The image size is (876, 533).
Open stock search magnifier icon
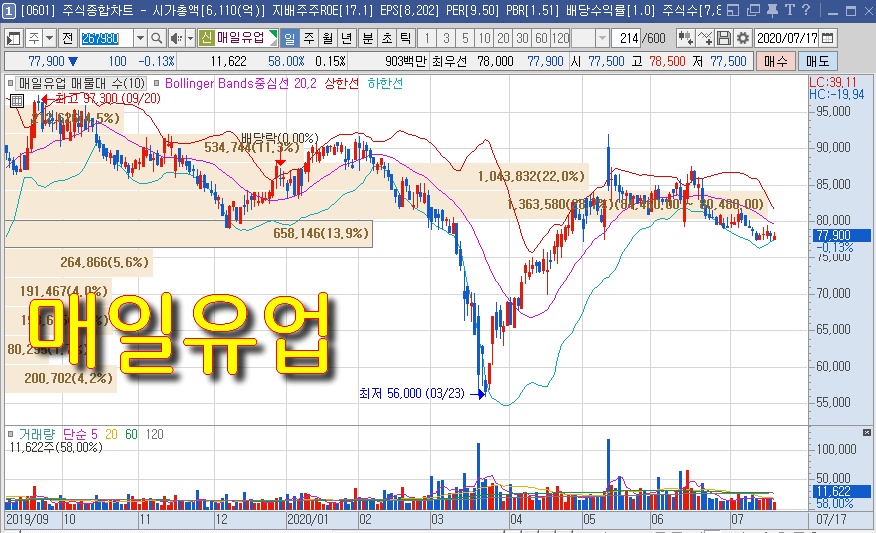click(157, 39)
